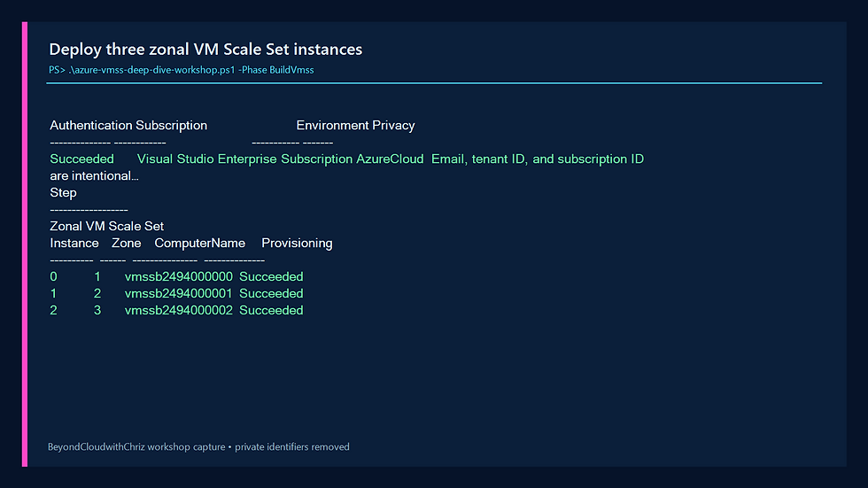Click the 'Zonal VM Scale Set' line
868x488 pixels.
pos(107,227)
